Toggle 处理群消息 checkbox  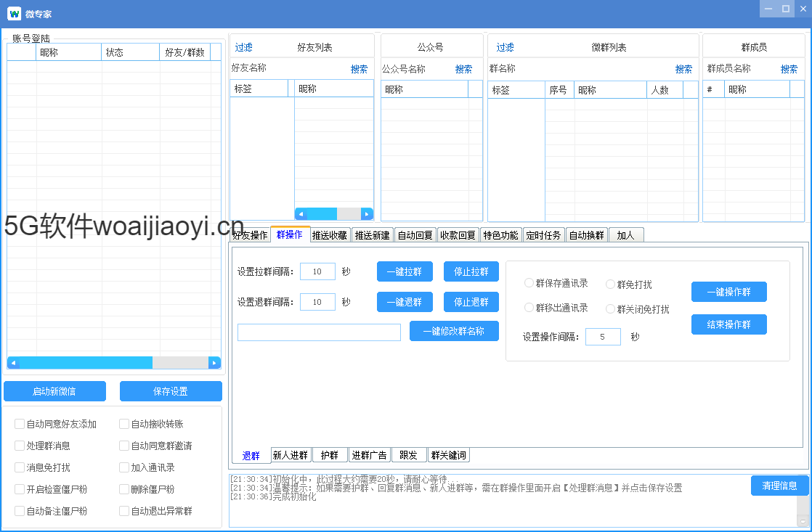point(20,446)
